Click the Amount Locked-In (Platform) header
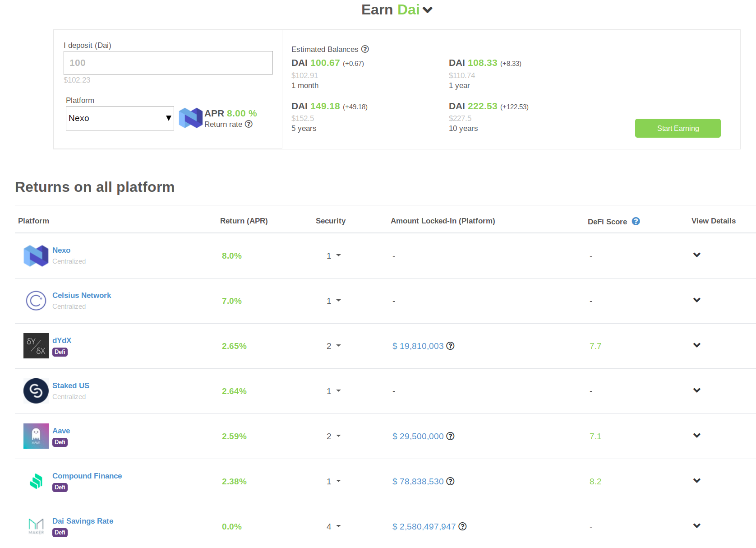The height and width of the screenshot is (548, 756). pos(443,221)
